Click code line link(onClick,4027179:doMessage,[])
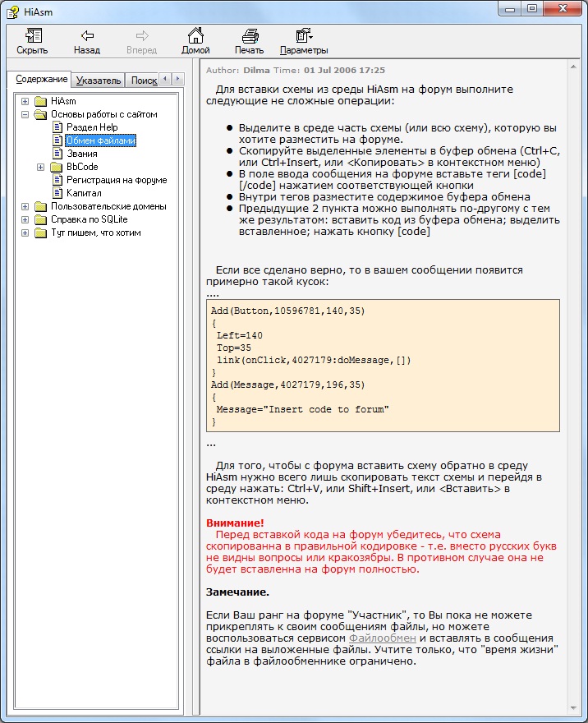This screenshot has height=723, width=588. point(314,360)
